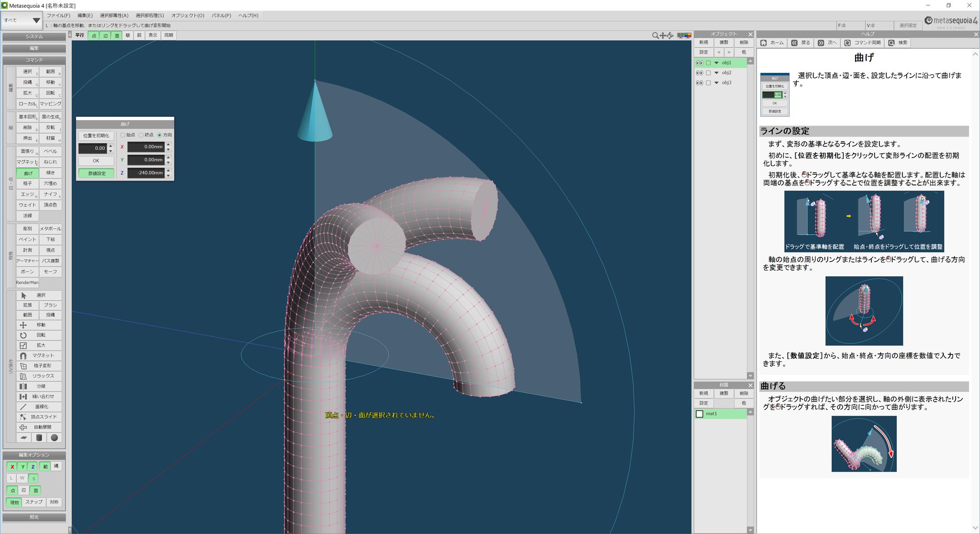
Task: Collapse the obj2 triangle expander
Action: (716, 73)
